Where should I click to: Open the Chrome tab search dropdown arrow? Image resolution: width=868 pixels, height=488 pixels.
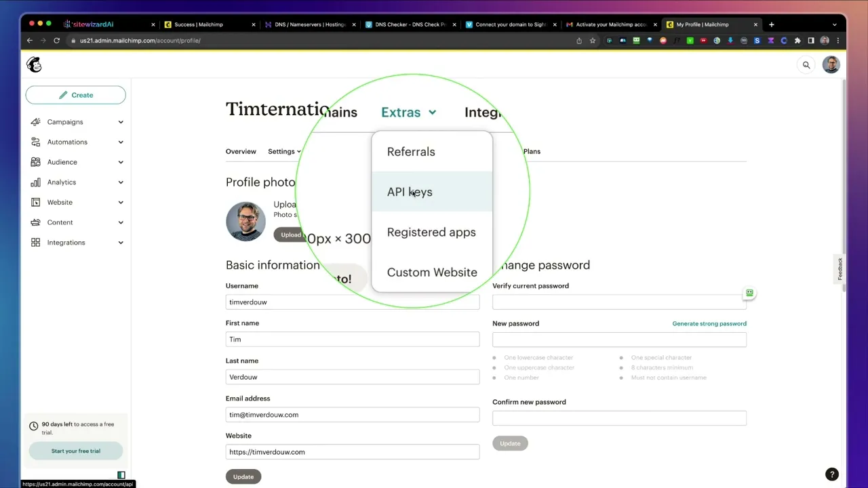[x=834, y=24]
